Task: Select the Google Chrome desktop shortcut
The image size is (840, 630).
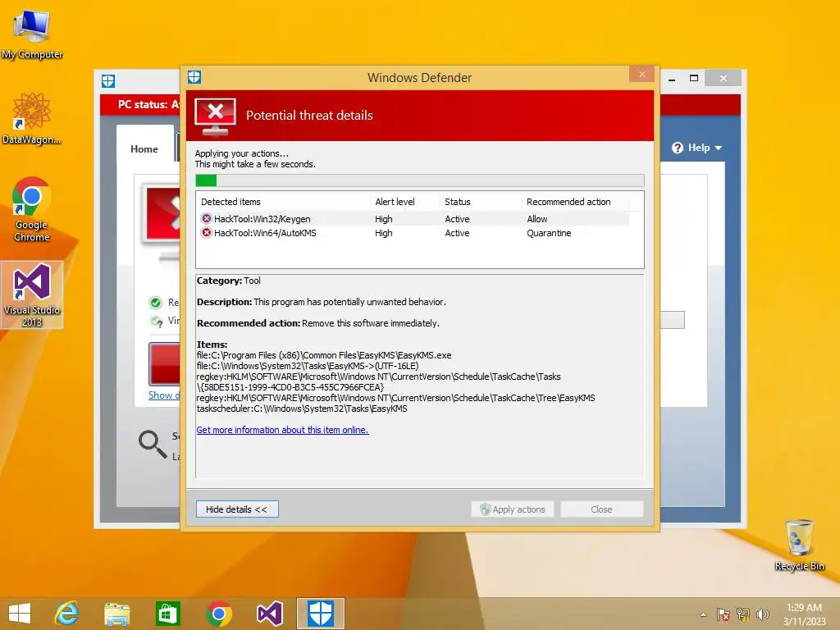Action: 32,209
